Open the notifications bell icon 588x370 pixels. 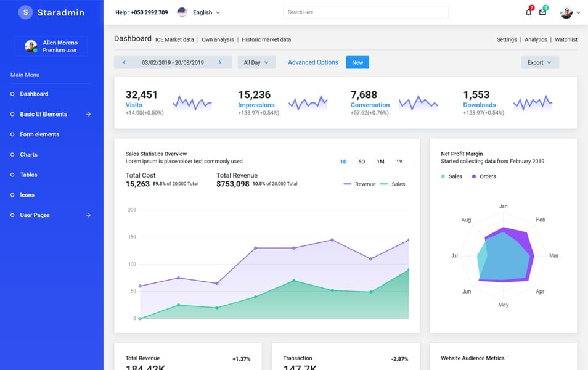point(528,12)
